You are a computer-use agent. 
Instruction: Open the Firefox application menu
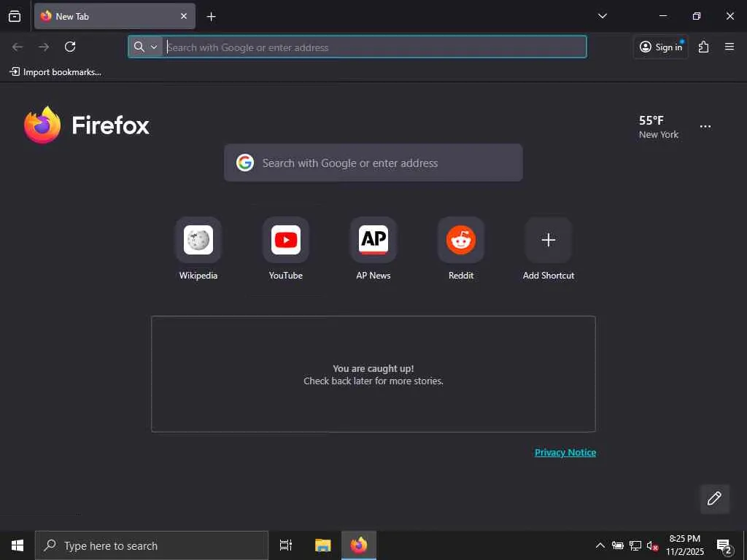click(729, 47)
